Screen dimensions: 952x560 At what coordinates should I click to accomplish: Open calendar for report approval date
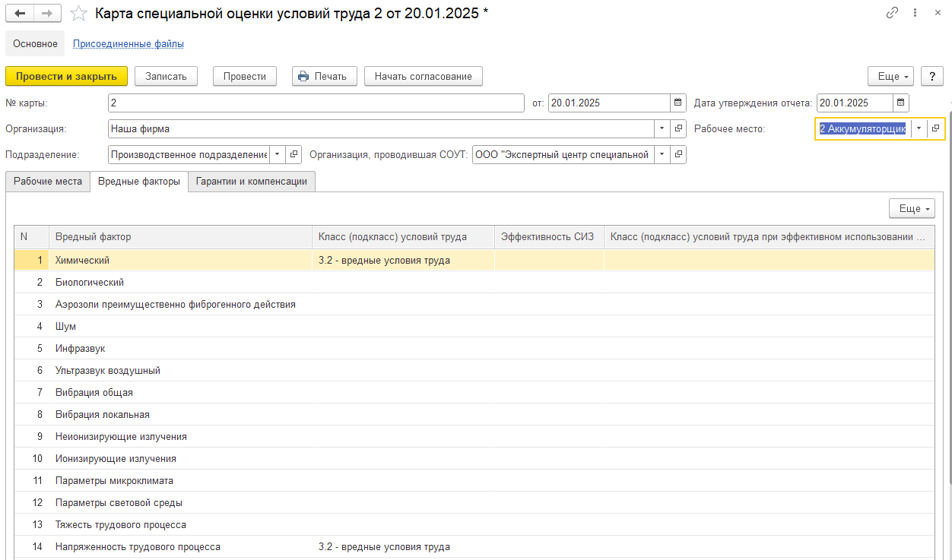tap(901, 103)
